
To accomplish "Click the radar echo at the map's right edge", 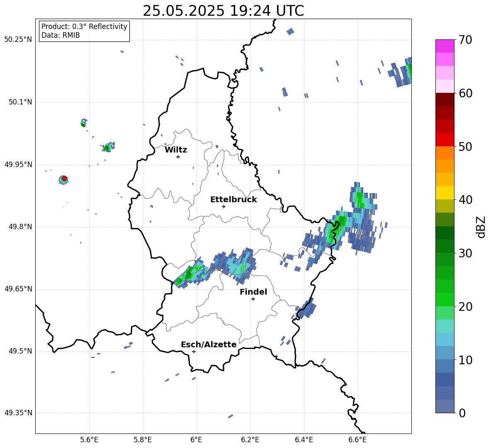I will point(401,72).
